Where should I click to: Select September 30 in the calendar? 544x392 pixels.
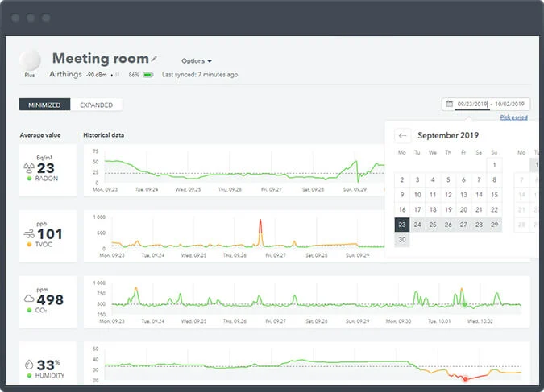(x=402, y=239)
